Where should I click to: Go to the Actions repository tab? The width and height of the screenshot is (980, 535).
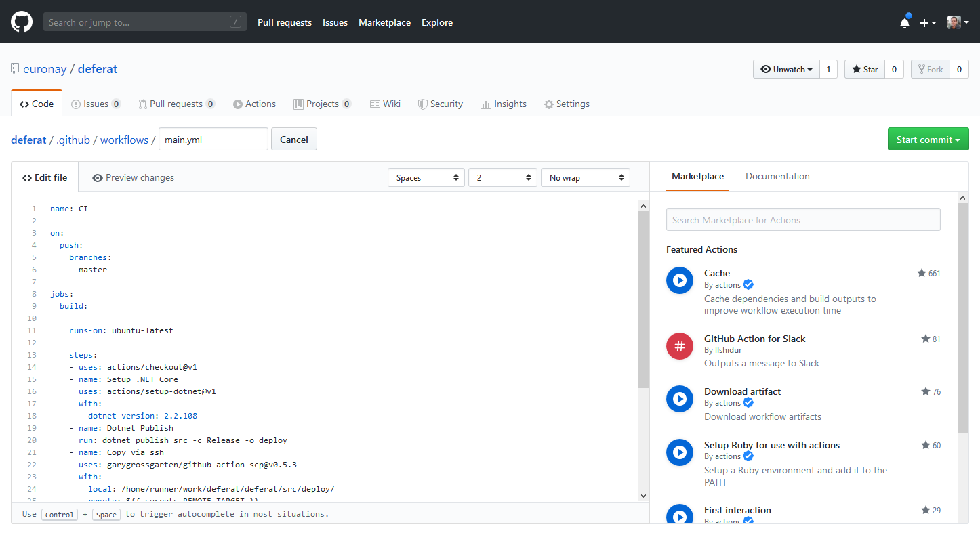click(x=254, y=104)
